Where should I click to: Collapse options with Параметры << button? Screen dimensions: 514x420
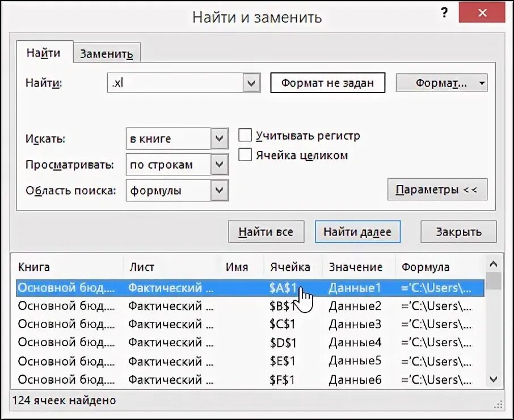(x=437, y=190)
